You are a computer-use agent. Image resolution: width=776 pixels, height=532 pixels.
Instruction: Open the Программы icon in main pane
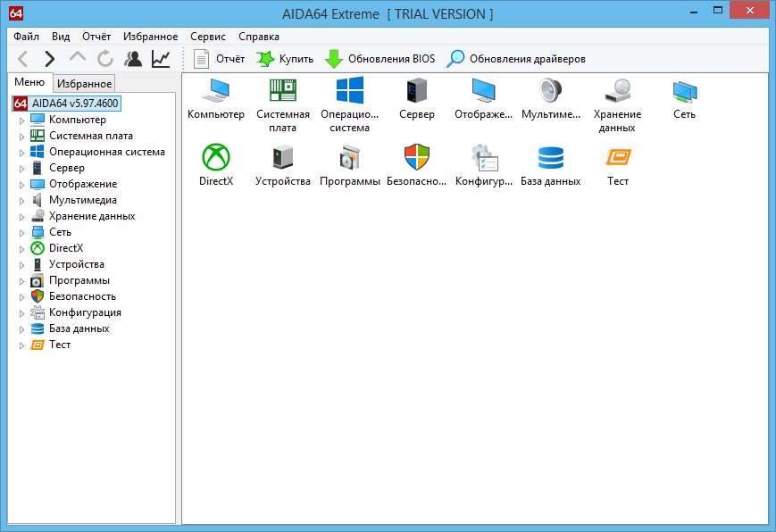tap(349, 157)
